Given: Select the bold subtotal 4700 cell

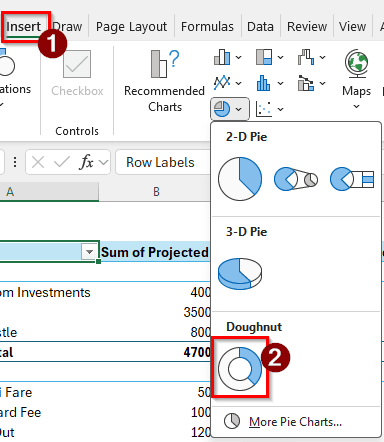Looking at the screenshot, I should coord(155,352).
